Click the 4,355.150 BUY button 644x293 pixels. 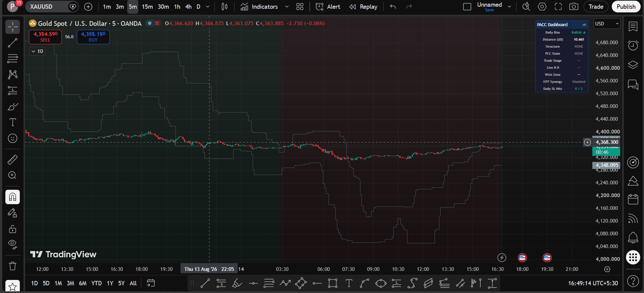coord(93,37)
